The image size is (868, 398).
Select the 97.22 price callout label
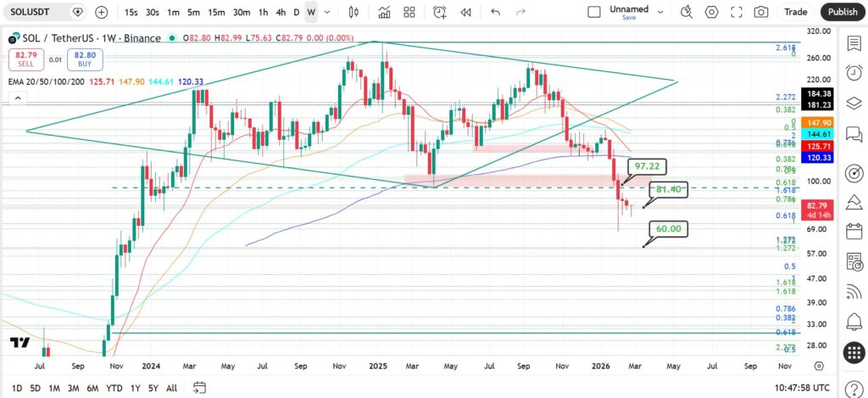point(647,166)
